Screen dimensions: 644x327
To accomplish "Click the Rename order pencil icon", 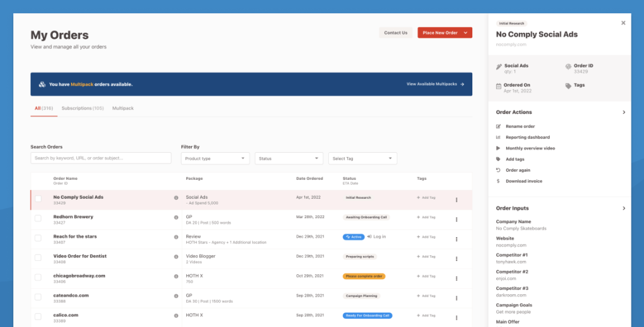I will tap(499, 126).
